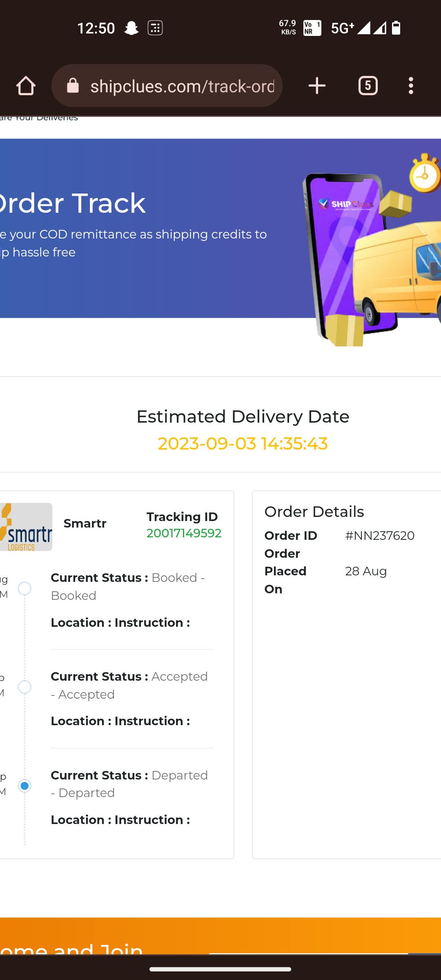Tap the order ID #NN237620
Screen dimensions: 441x980
[x=380, y=536]
